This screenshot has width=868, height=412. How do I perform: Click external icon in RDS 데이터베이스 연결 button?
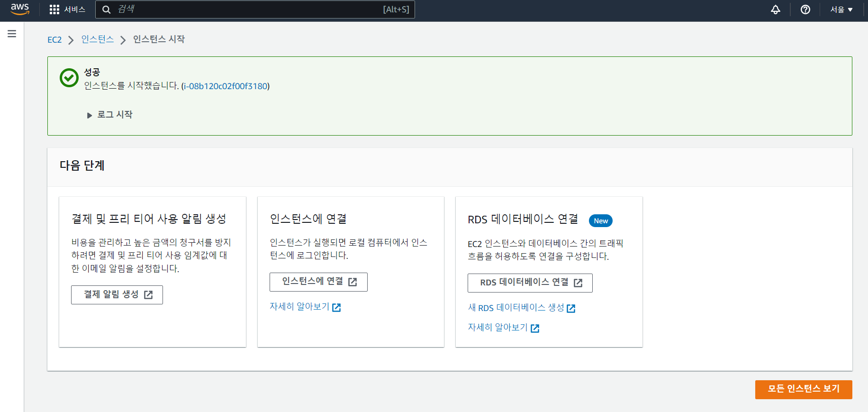point(578,283)
